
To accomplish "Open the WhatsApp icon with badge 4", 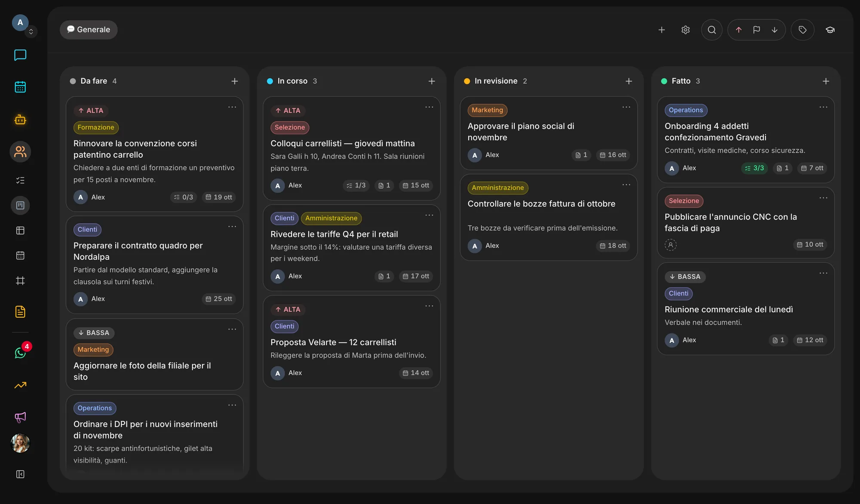I will (20, 353).
